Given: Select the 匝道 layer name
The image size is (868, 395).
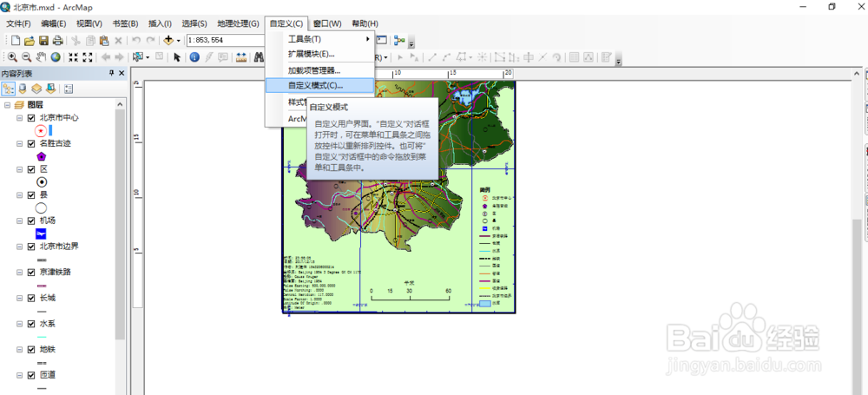Looking at the screenshot, I should [x=48, y=375].
